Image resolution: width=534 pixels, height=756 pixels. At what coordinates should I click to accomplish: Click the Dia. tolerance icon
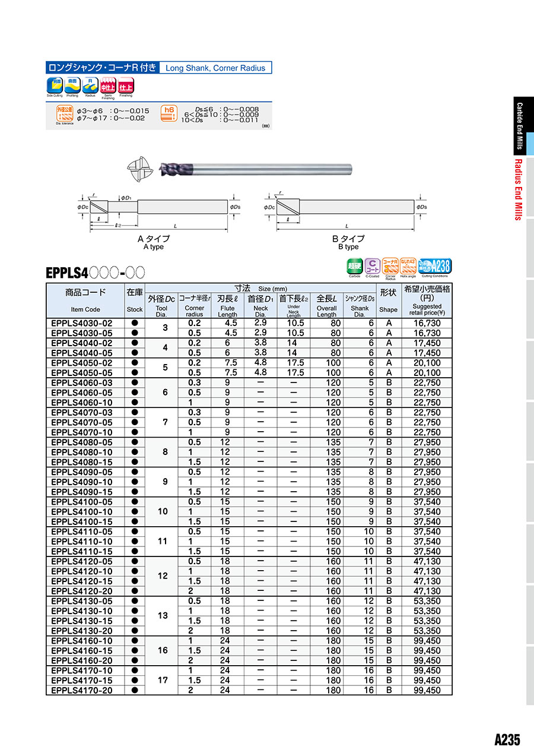coord(65,113)
